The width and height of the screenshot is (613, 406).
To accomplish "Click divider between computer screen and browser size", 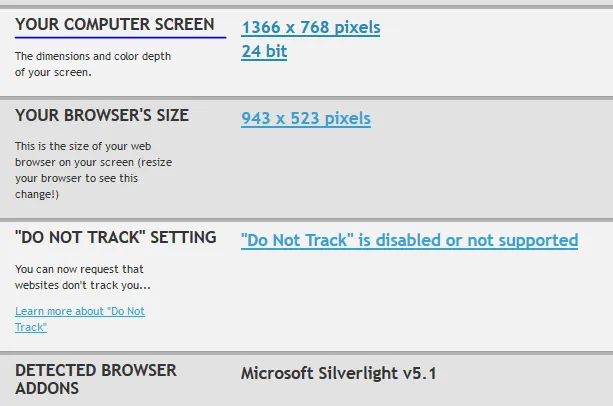I will [306, 97].
